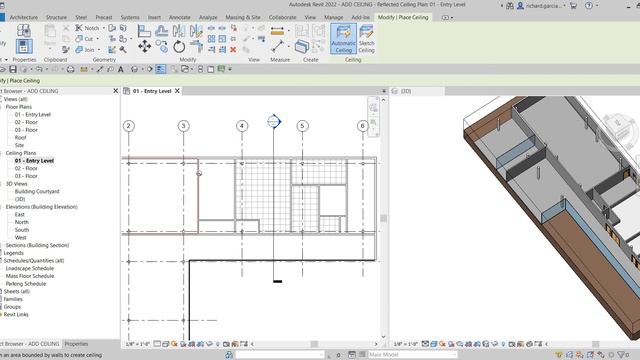640x360 pixels.
Task: Click the Align tool icon
Action: tap(144, 31)
